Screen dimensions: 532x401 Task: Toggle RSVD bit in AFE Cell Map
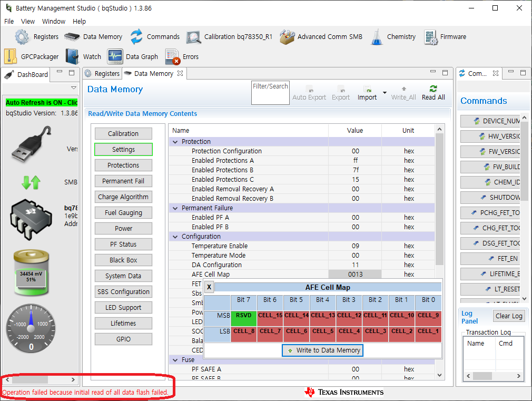point(243,318)
